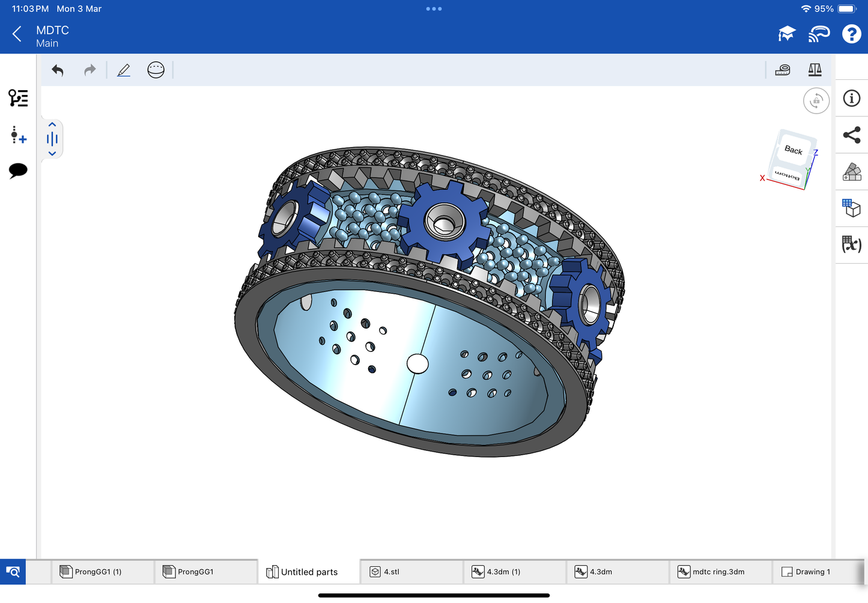This screenshot has height=603, width=868.
Task: Open the Appearances panel icon
Action: [852, 172]
